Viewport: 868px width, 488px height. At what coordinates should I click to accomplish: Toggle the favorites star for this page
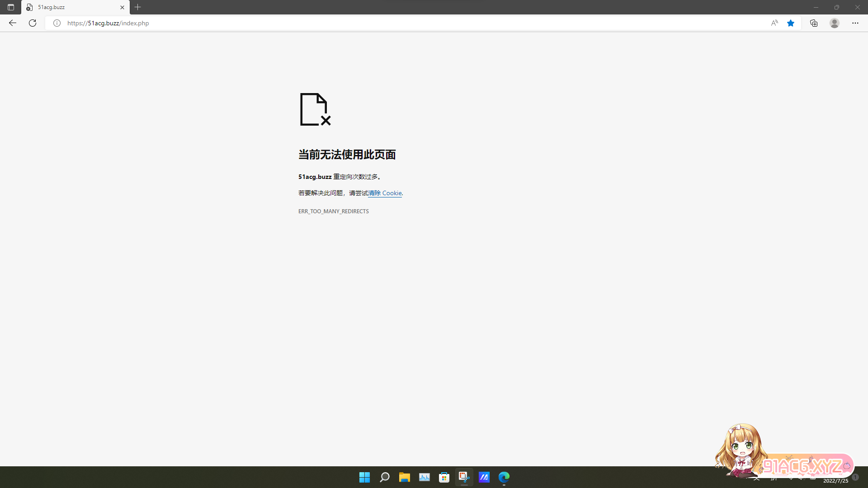click(x=791, y=23)
